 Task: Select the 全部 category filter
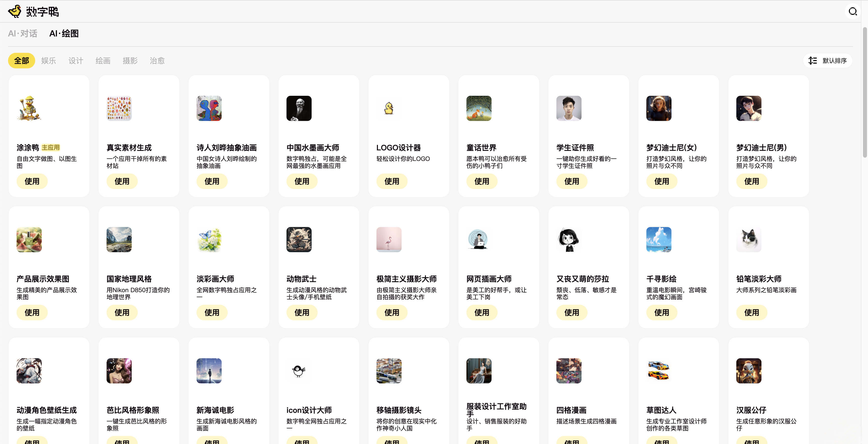[x=22, y=61]
